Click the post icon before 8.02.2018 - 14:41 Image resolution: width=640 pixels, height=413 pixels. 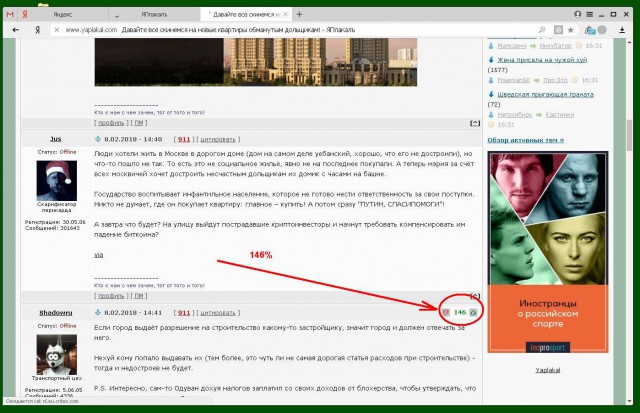[x=98, y=313]
